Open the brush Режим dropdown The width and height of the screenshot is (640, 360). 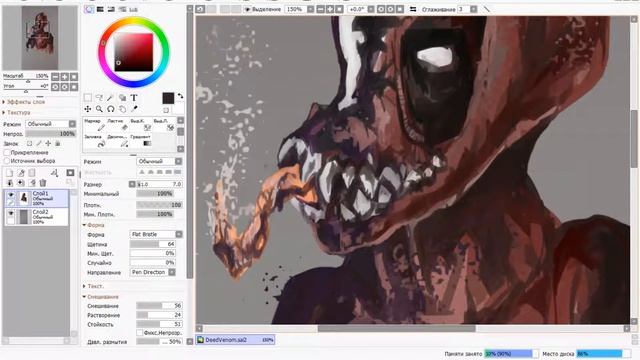pyautogui.click(x=159, y=161)
